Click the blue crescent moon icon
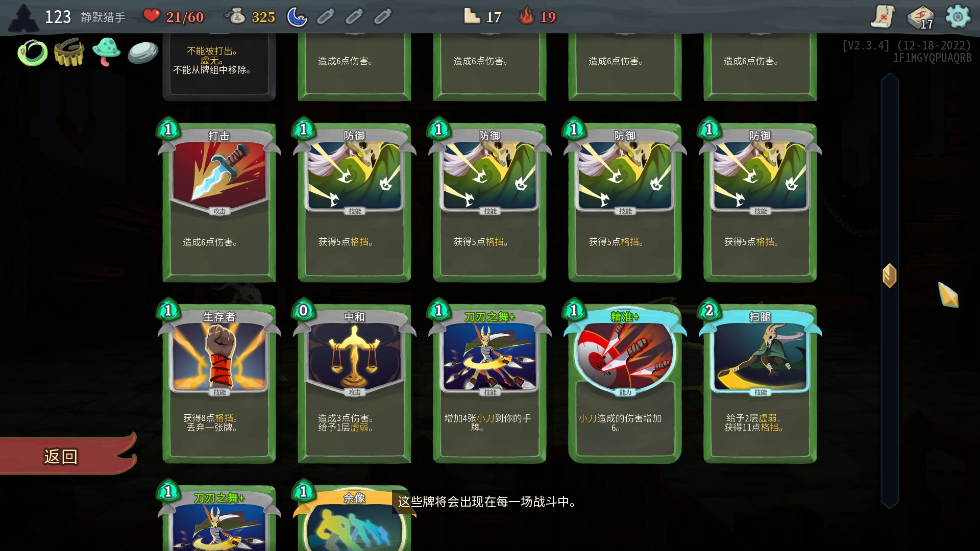This screenshot has height=551, width=980. 297,17
